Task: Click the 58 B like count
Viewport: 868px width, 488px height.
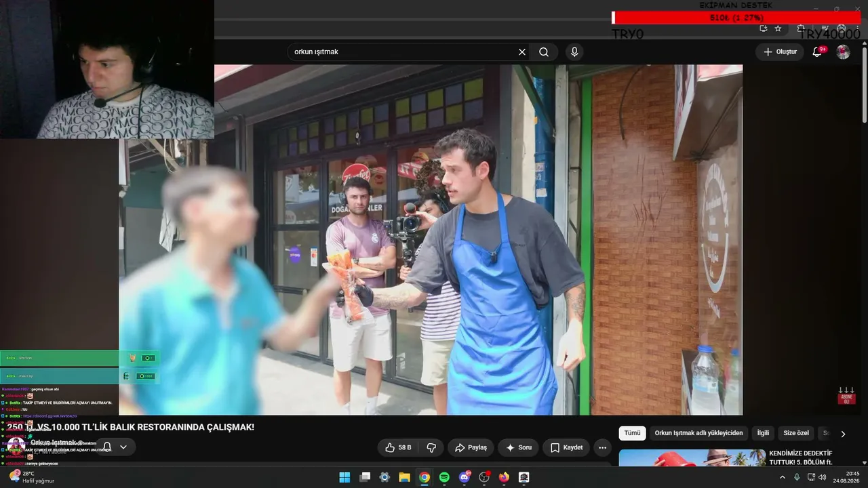Action: pos(405,447)
